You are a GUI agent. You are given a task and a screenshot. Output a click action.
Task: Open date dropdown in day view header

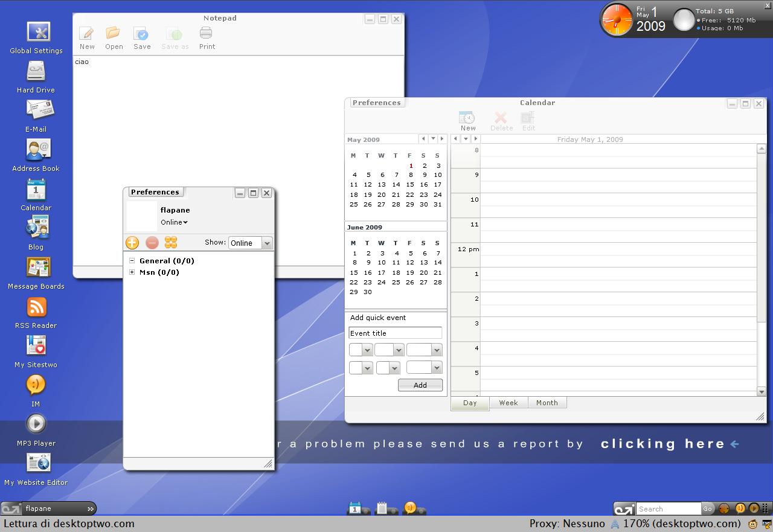(x=466, y=139)
